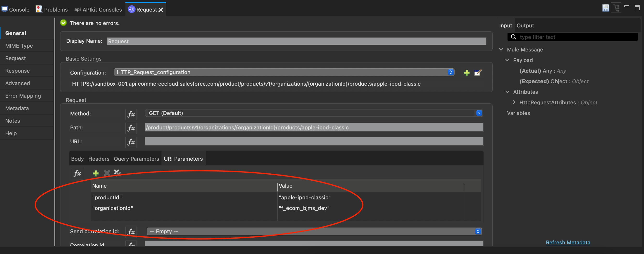Viewport: 644px width, 254px height.
Task: Click the URL input field
Action: [314, 141]
